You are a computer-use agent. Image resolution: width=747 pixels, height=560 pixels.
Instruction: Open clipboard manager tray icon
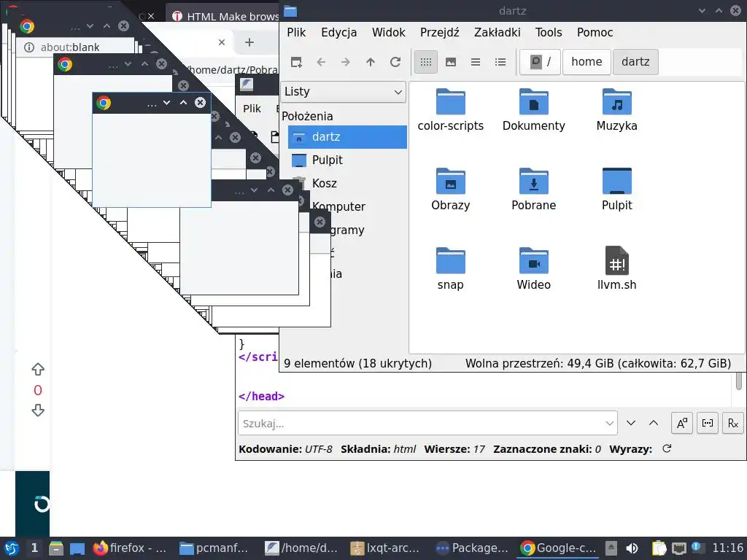tap(659, 548)
